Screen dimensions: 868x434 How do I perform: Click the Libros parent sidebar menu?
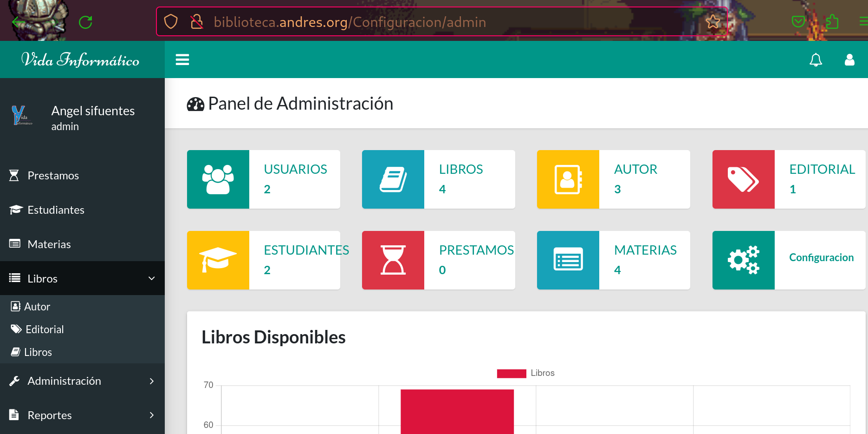point(82,278)
